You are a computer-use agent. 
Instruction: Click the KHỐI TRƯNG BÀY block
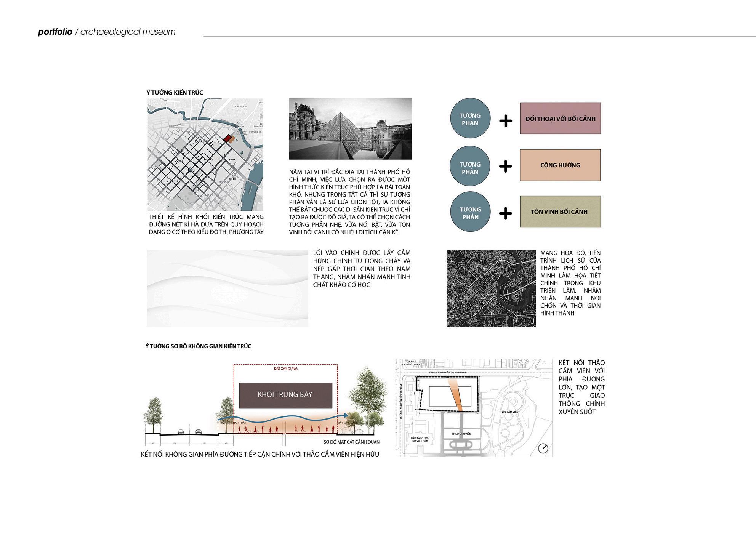click(x=285, y=395)
